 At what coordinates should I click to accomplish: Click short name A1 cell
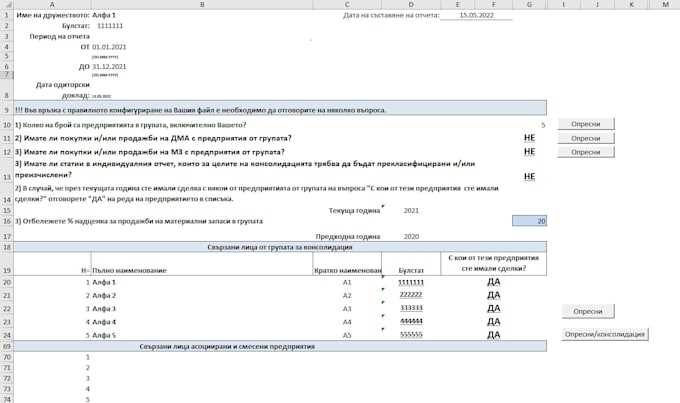(347, 282)
